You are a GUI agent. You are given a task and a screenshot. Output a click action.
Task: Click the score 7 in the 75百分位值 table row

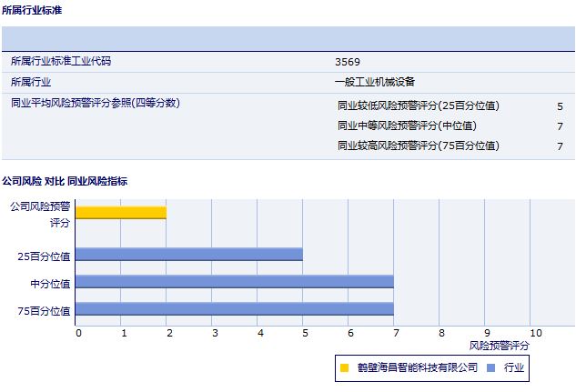point(560,146)
